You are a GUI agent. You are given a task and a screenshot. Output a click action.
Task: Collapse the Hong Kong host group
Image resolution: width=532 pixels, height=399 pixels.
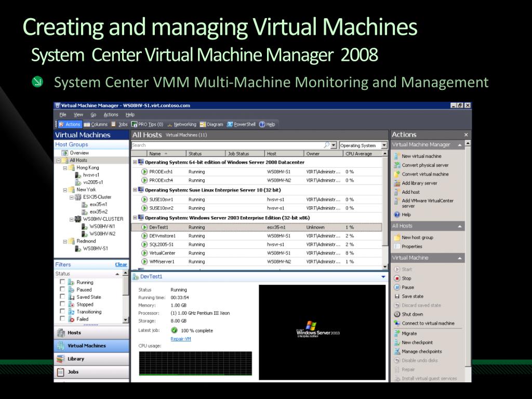tap(65, 168)
